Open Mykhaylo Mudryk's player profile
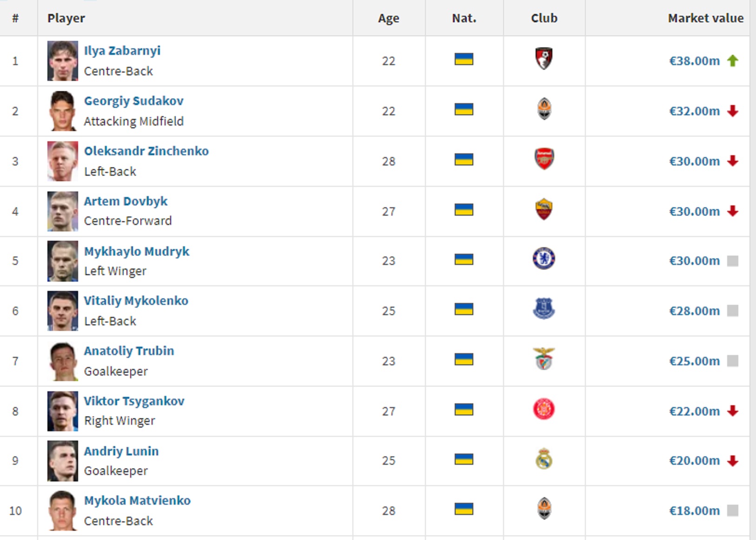The image size is (756, 540). point(137,251)
